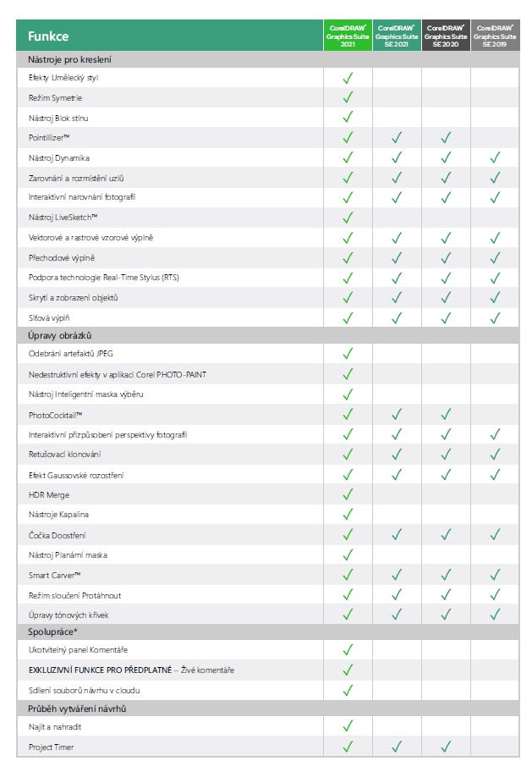
Task: Click the Funkce heading in the table header
Action: (48, 36)
